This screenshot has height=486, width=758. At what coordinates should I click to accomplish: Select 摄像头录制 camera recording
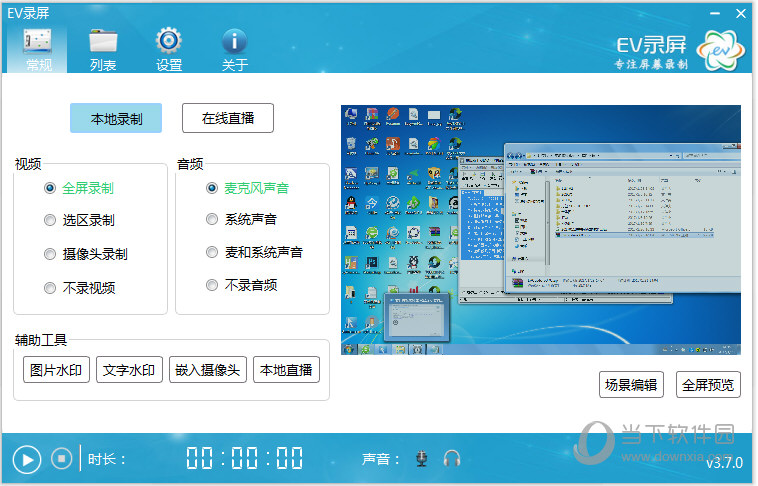coord(86,254)
